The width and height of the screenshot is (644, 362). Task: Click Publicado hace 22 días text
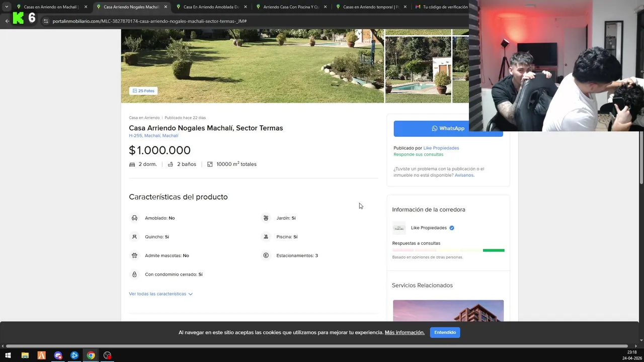[185, 118]
